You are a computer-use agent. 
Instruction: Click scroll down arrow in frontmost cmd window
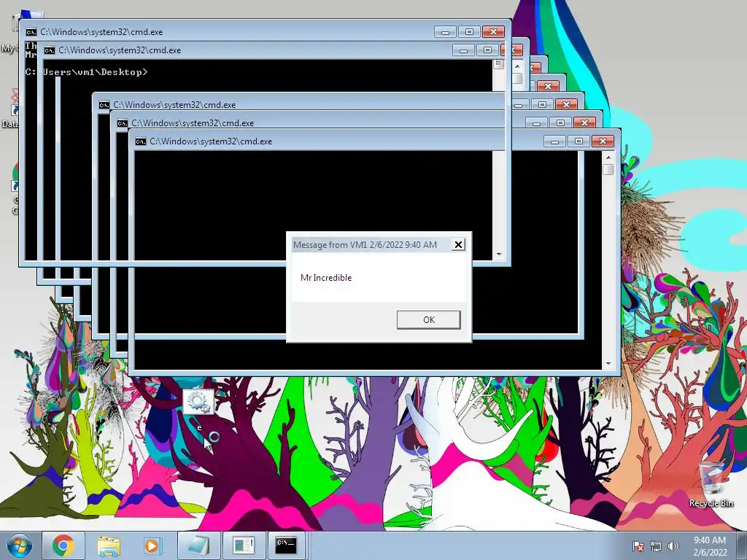608,364
